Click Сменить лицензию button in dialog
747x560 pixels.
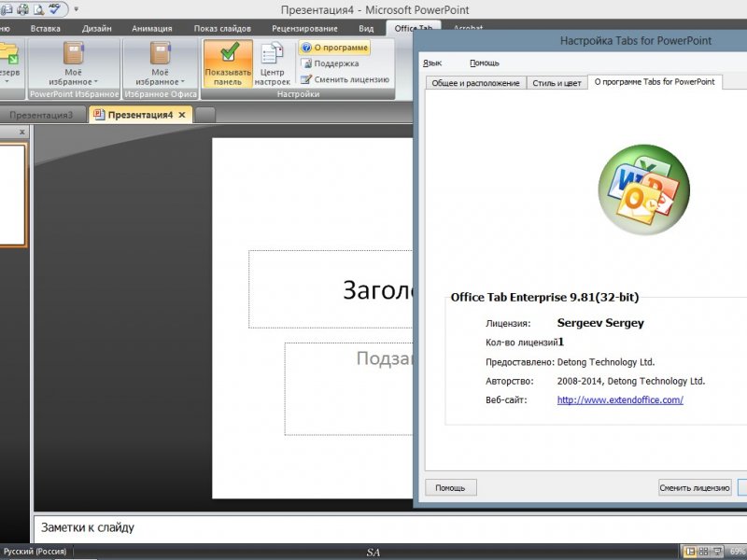[695, 487]
